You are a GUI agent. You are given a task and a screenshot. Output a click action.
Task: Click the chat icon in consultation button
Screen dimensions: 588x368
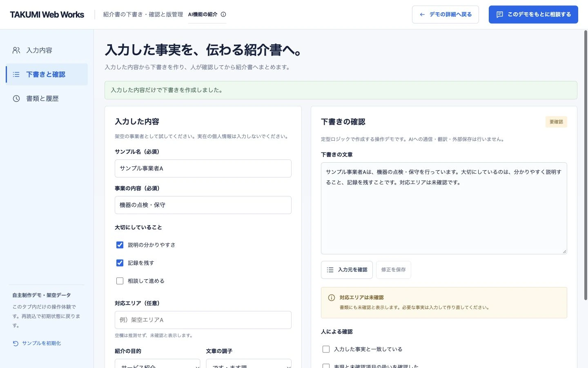tap(499, 14)
